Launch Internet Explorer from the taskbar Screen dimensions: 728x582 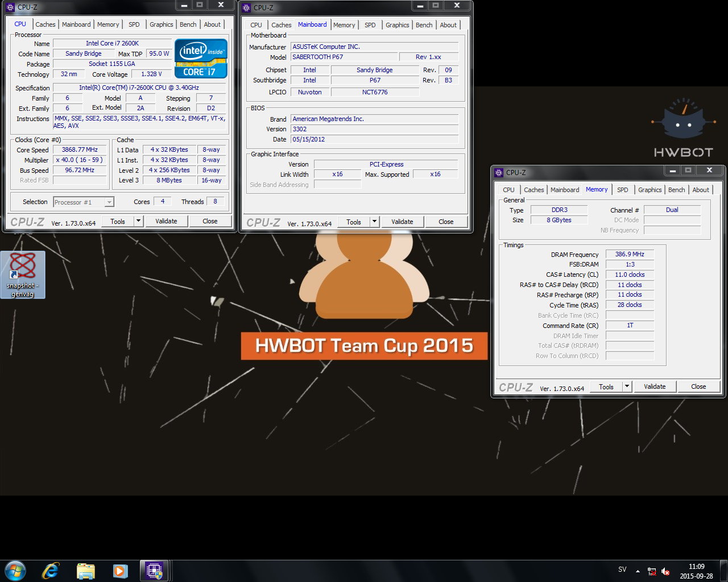coord(51,571)
